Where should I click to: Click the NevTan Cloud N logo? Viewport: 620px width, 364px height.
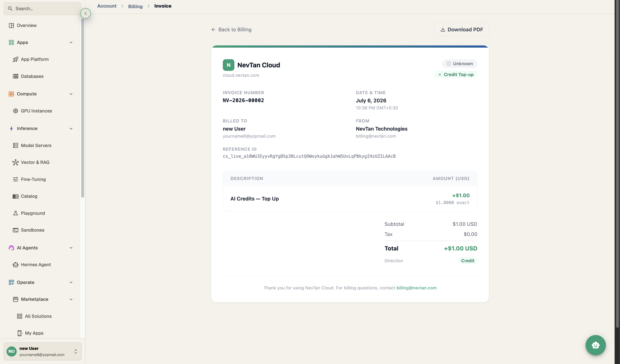pos(229,65)
